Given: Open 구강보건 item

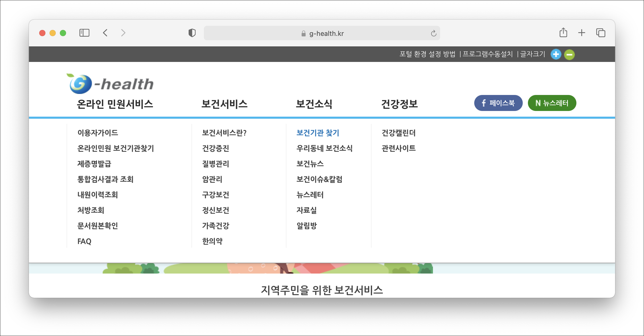Looking at the screenshot, I should (x=216, y=195).
